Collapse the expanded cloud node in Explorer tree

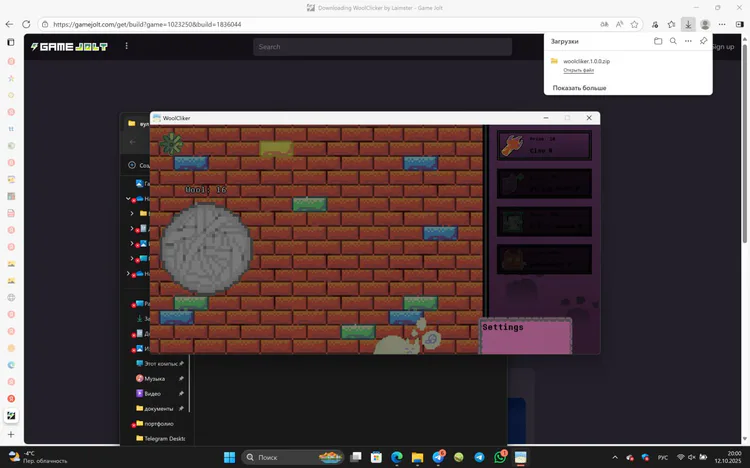128,198
